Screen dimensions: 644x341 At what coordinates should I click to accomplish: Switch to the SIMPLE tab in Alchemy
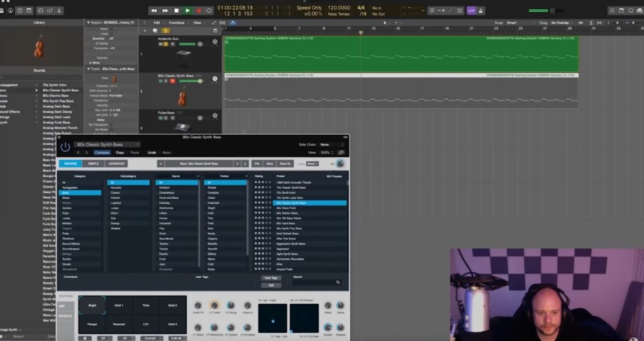[93, 164]
